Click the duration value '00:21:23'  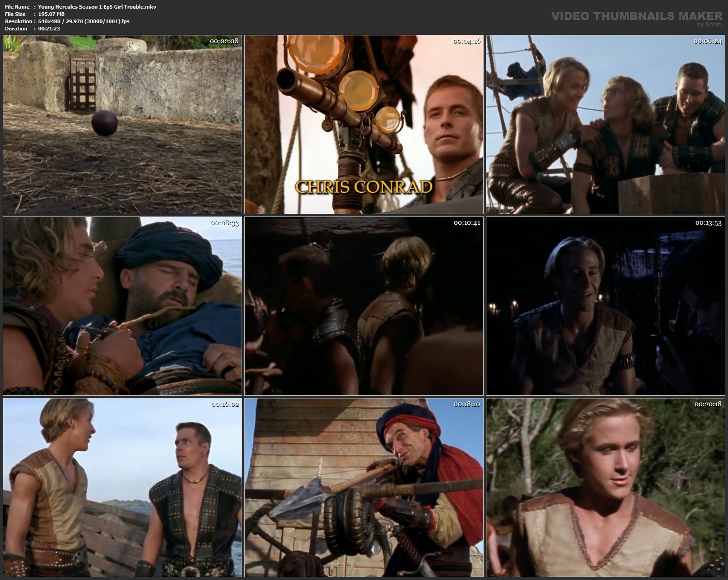(x=49, y=29)
